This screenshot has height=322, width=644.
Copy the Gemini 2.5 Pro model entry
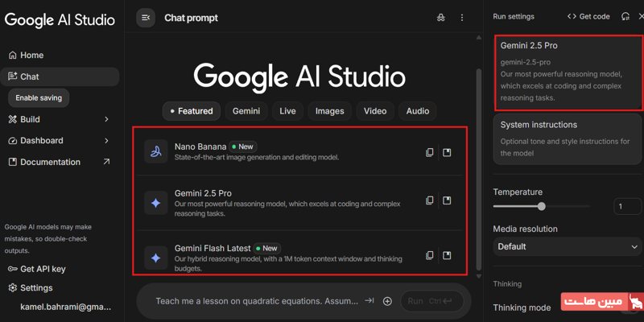coord(429,200)
